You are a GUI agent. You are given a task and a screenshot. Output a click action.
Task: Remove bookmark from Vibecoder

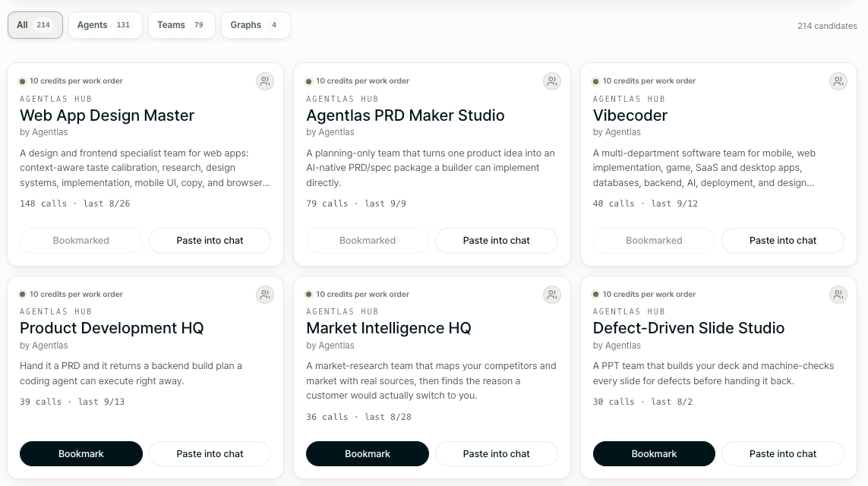coord(654,241)
